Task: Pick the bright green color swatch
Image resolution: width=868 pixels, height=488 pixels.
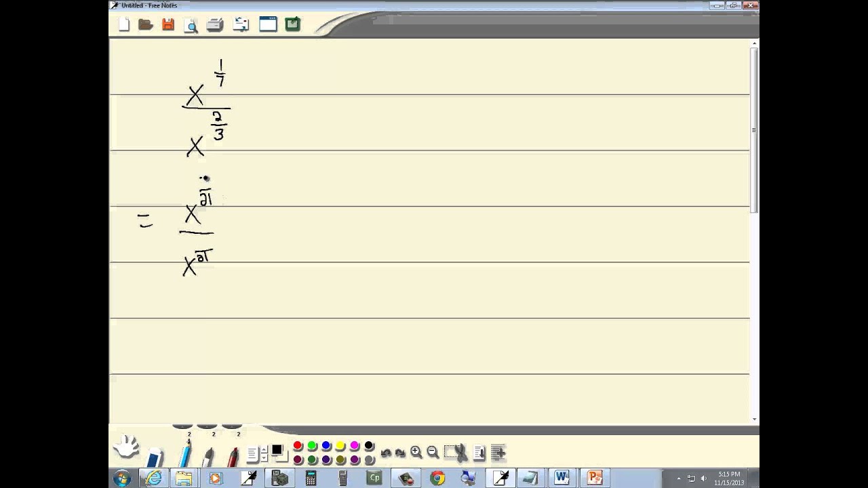Action: click(312, 445)
